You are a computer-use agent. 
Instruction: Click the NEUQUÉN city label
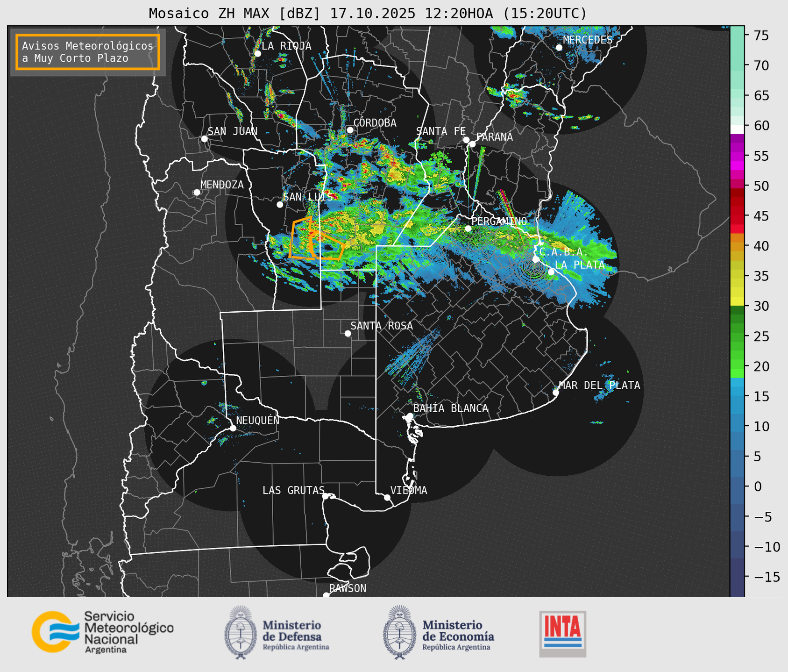coord(258,421)
